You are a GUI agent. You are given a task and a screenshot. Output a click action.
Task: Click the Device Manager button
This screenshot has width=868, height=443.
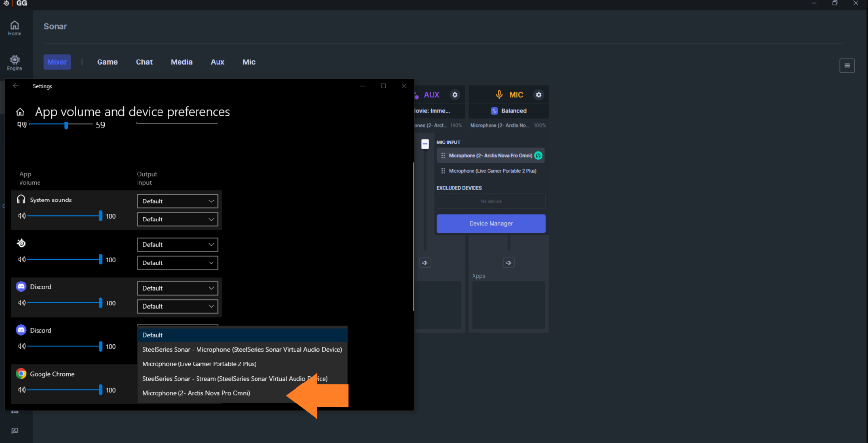pos(491,223)
